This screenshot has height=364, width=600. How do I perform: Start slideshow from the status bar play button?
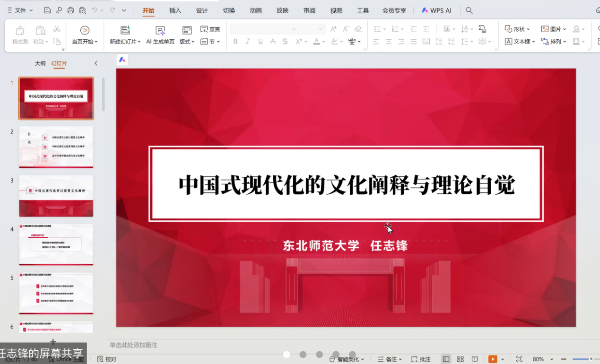[493, 359]
